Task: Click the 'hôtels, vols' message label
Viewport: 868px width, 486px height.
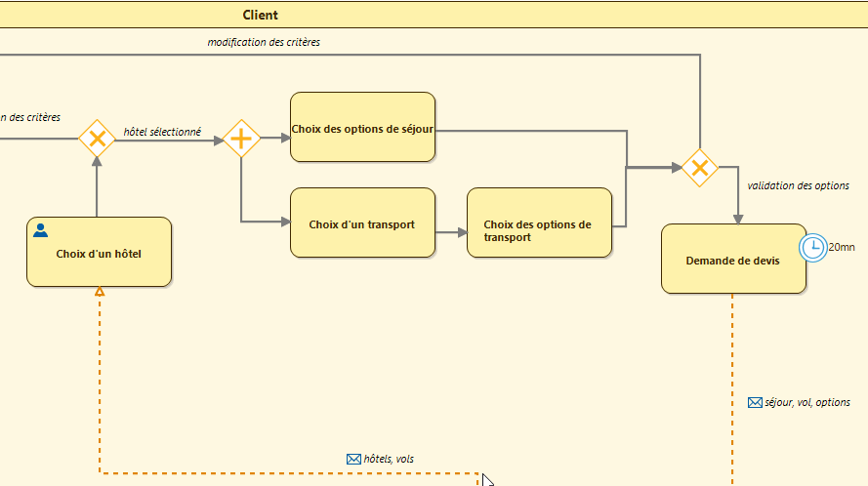Action: [x=389, y=459]
